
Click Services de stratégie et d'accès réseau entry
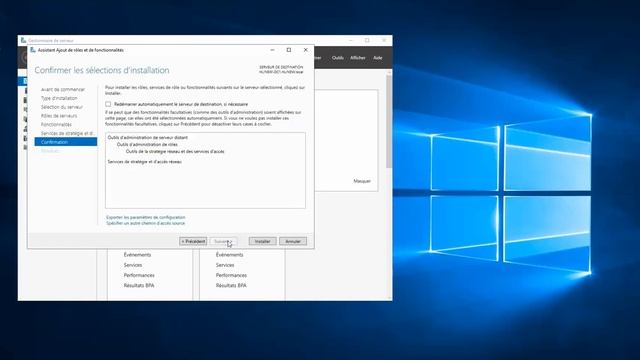(x=144, y=162)
